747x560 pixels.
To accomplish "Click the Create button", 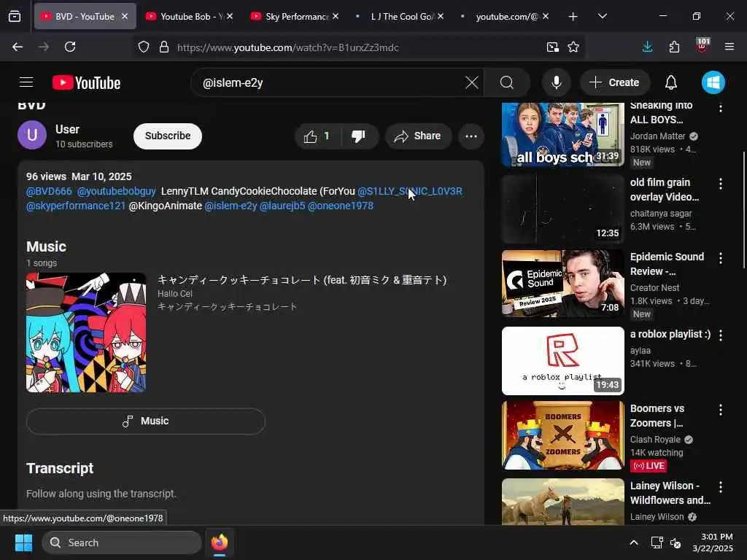I will pos(615,82).
